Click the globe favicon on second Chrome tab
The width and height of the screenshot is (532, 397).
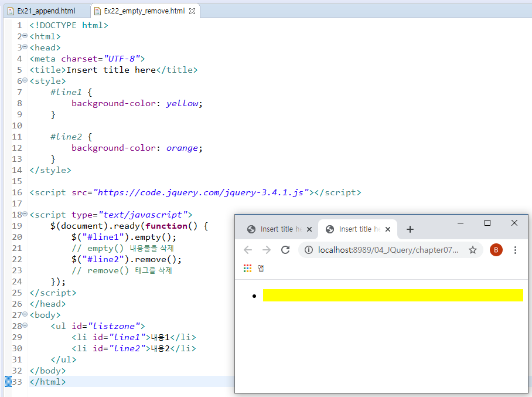click(330, 229)
